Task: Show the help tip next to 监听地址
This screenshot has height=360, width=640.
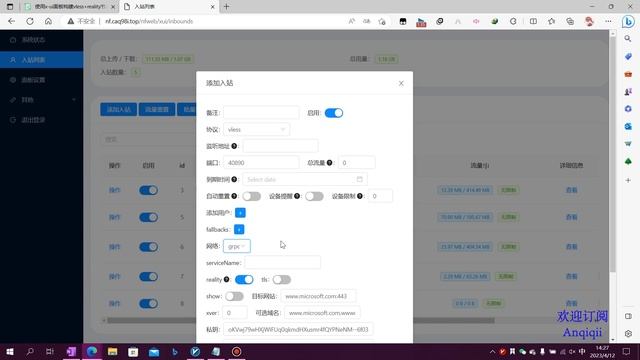Action: point(234,146)
